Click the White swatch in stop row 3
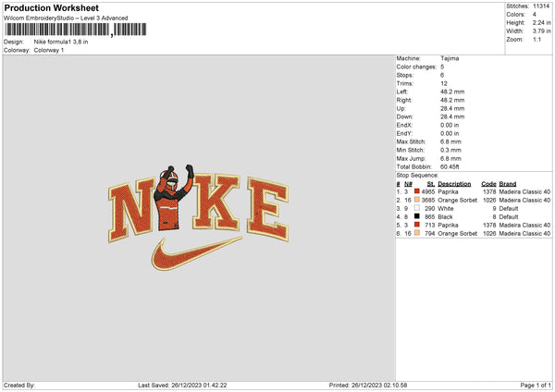 [417, 208]
